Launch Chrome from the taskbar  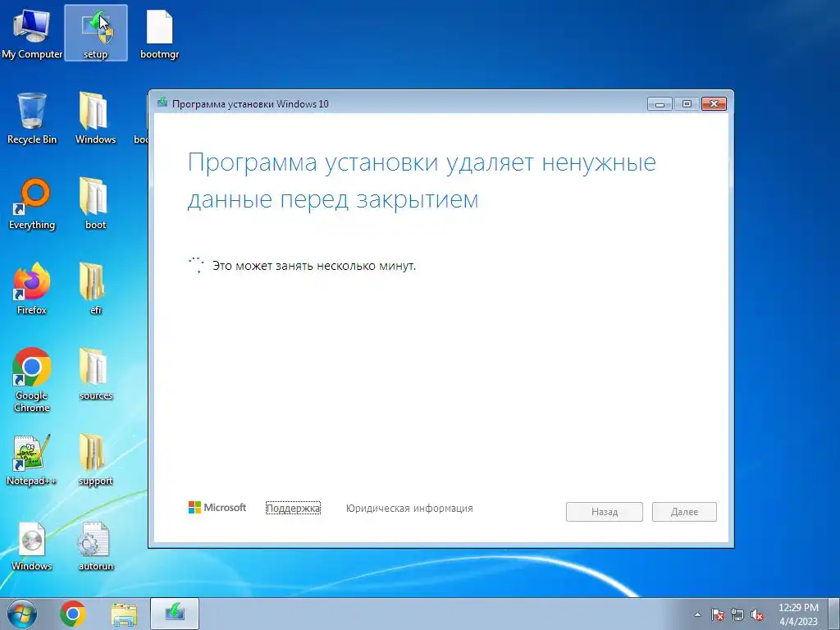[73, 614]
